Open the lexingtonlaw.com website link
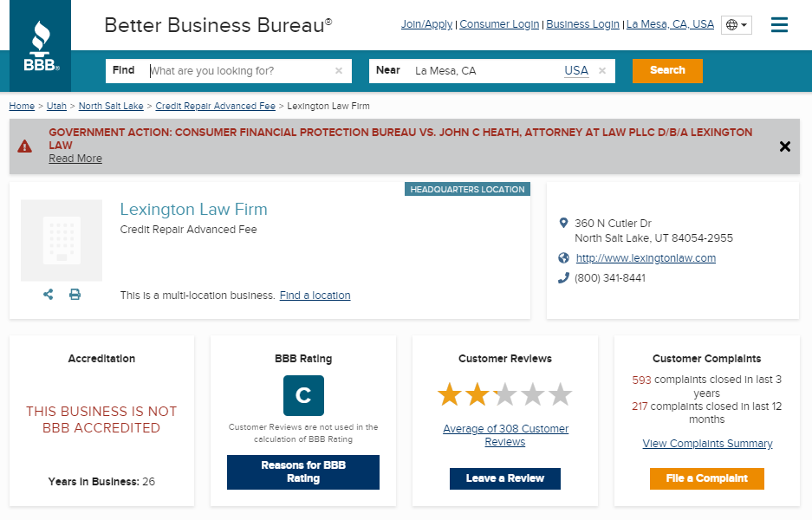The height and width of the screenshot is (520, 812). click(x=646, y=258)
